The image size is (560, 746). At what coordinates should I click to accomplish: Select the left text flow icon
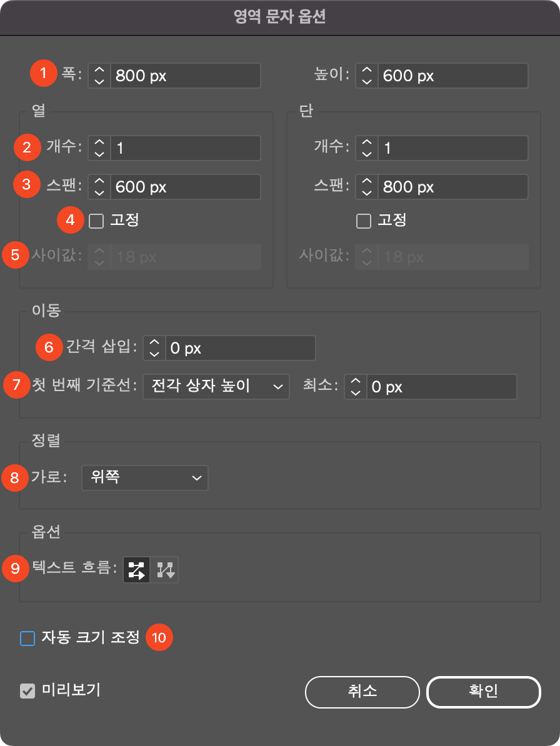point(137,569)
